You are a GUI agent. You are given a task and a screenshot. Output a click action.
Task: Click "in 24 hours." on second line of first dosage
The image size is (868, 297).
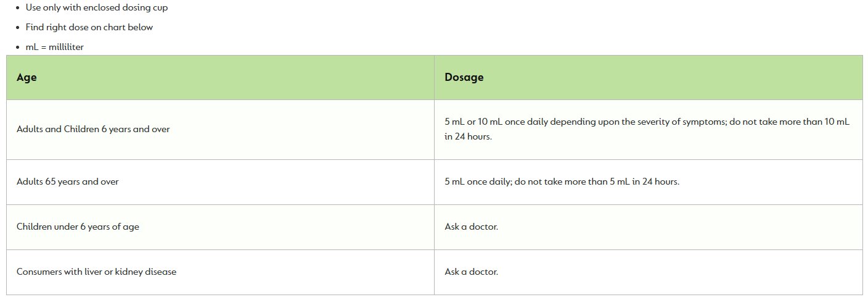(x=469, y=137)
